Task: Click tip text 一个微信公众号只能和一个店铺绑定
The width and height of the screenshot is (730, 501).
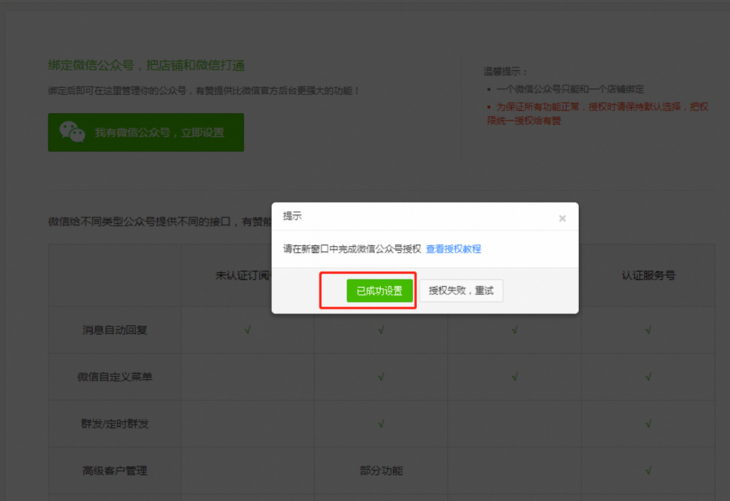Action: (570, 89)
